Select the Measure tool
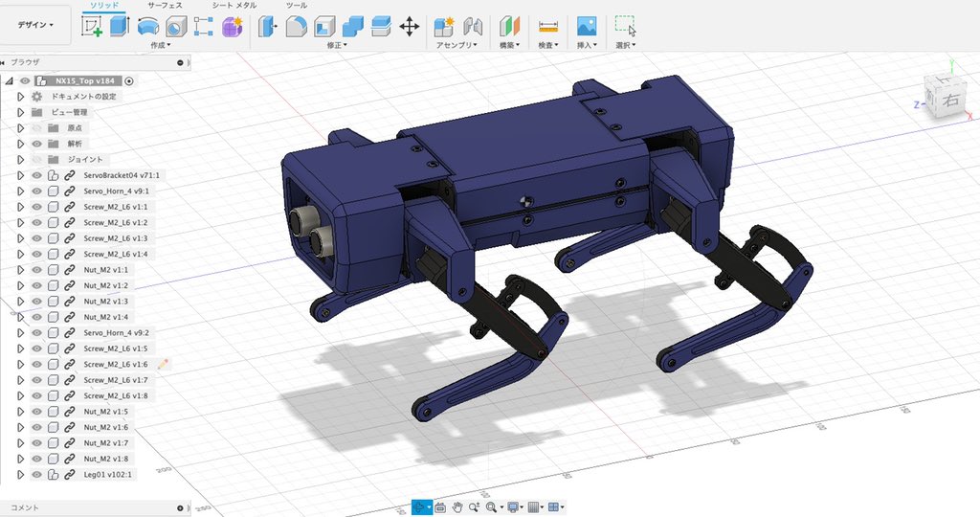The width and height of the screenshot is (980, 517). 548,26
